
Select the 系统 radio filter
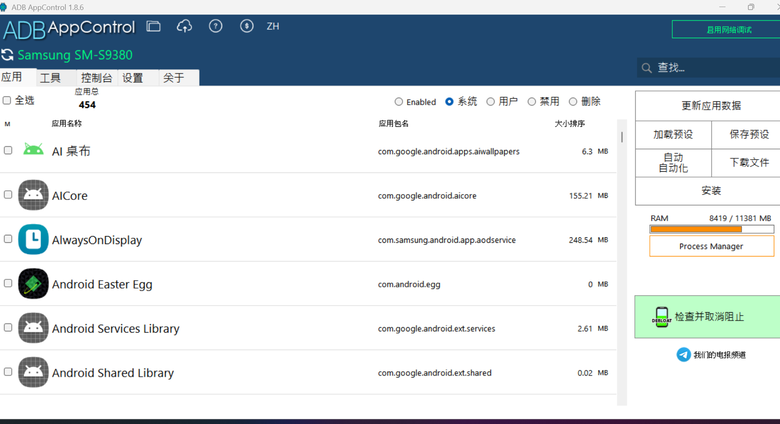click(449, 102)
